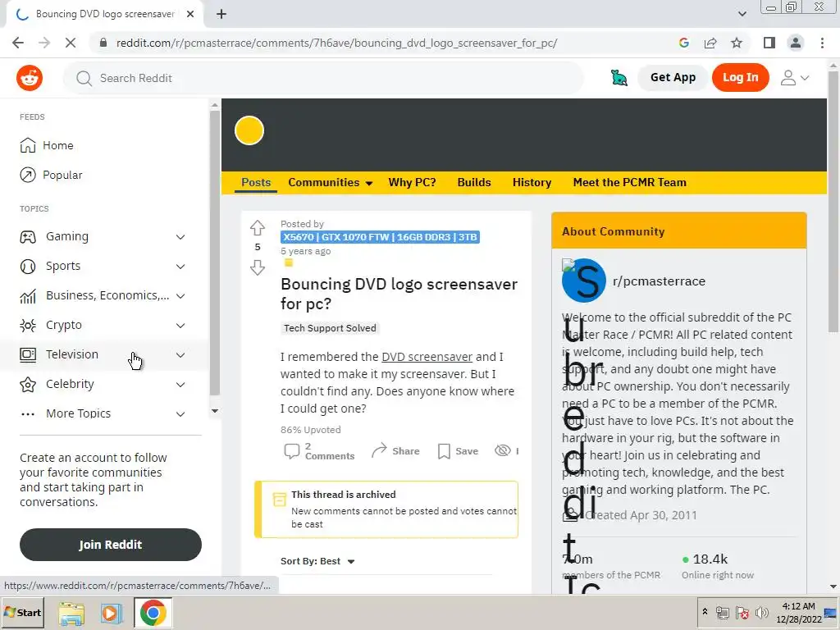Select the Bouncing DVD logo browser tab
The height and width of the screenshot is (630, 840).
104,14
